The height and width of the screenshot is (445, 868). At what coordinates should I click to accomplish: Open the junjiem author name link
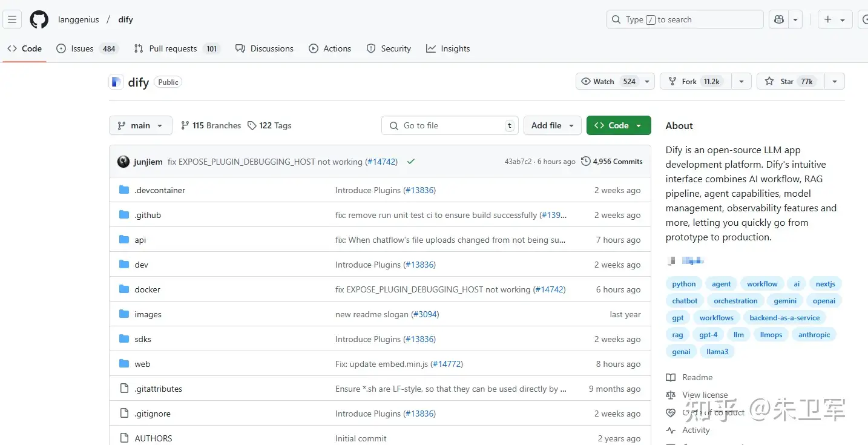tap(148, 162)
